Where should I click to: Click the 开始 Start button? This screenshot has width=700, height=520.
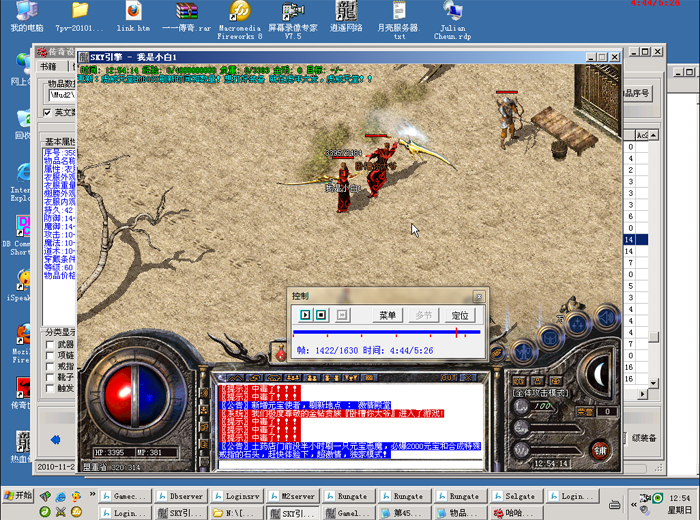(18, 496)
